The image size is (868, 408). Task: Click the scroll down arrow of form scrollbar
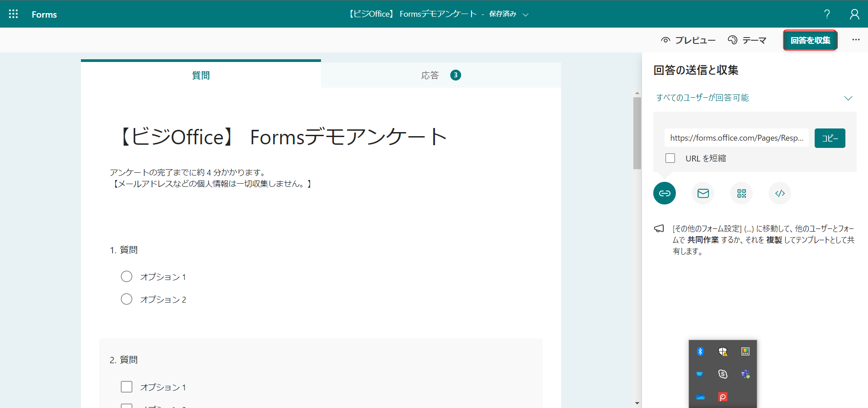pyautogui.click(x=637, y=403)
